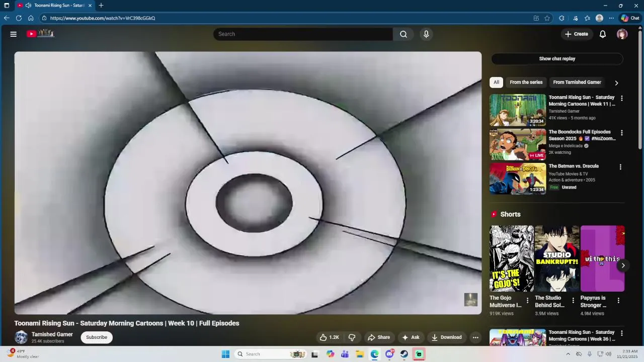The image size is (644, 362).
Task: Refresh the page in the browser
Action: point(19,18)
